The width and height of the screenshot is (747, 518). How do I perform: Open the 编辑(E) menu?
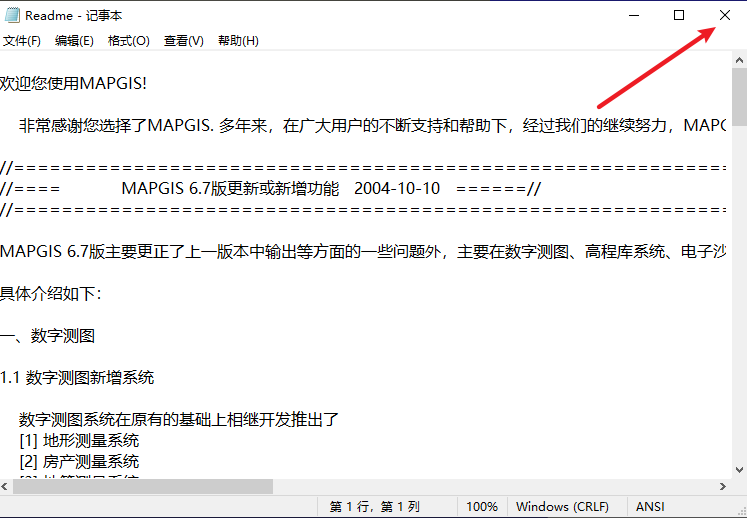(74, 41)
